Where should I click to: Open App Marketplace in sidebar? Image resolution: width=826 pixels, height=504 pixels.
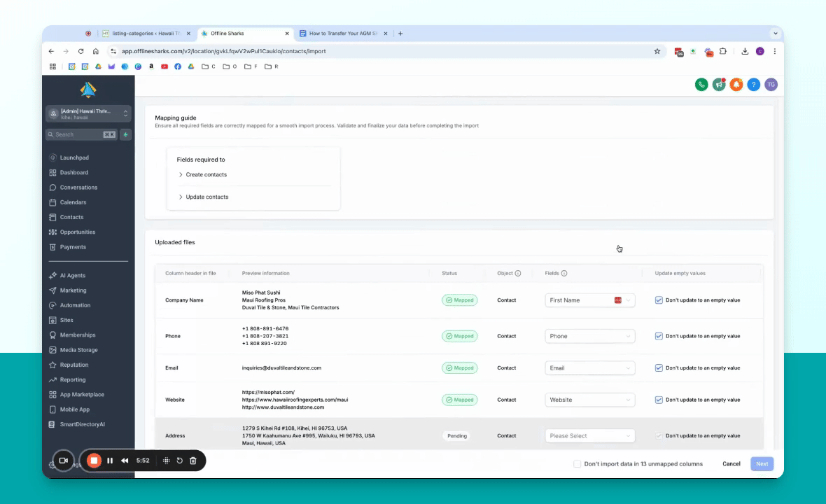pyautogui.click(x=82, y=395)
